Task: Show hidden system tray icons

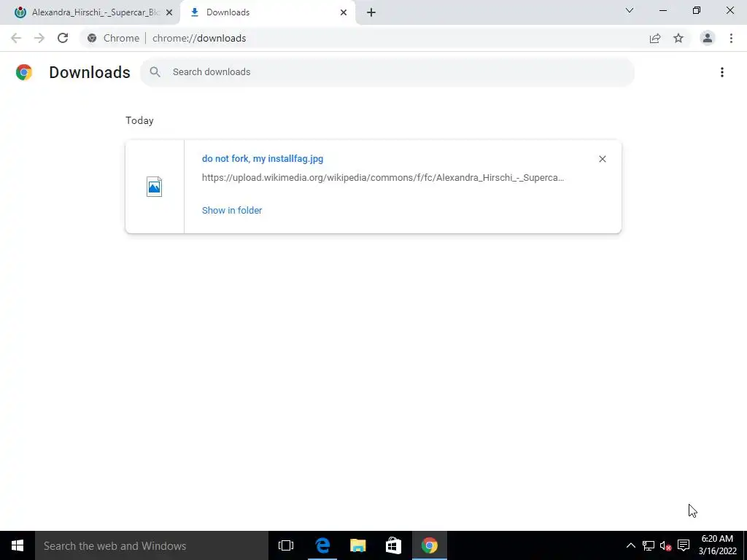Action: point(630,545)
